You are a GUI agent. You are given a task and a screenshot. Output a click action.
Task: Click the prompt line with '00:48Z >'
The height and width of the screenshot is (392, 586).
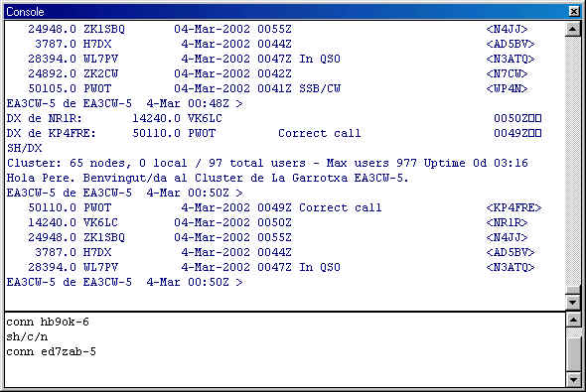click(x=125, y=103)
